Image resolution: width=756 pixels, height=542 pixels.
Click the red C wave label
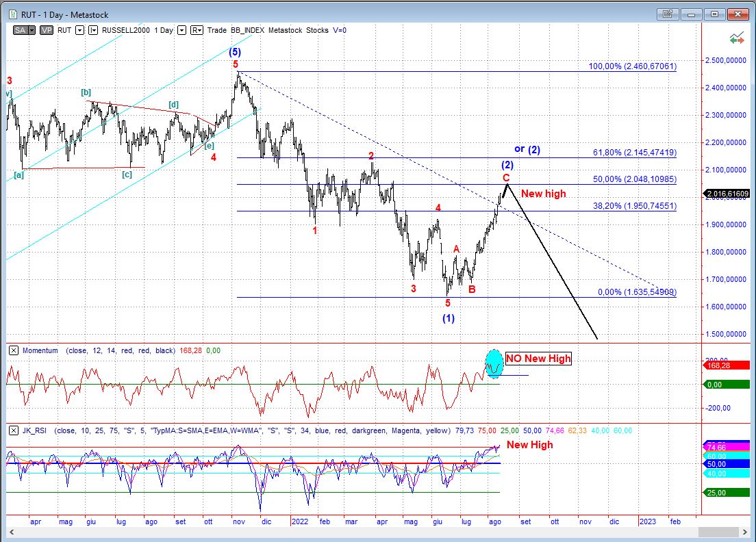pos(506,178)
